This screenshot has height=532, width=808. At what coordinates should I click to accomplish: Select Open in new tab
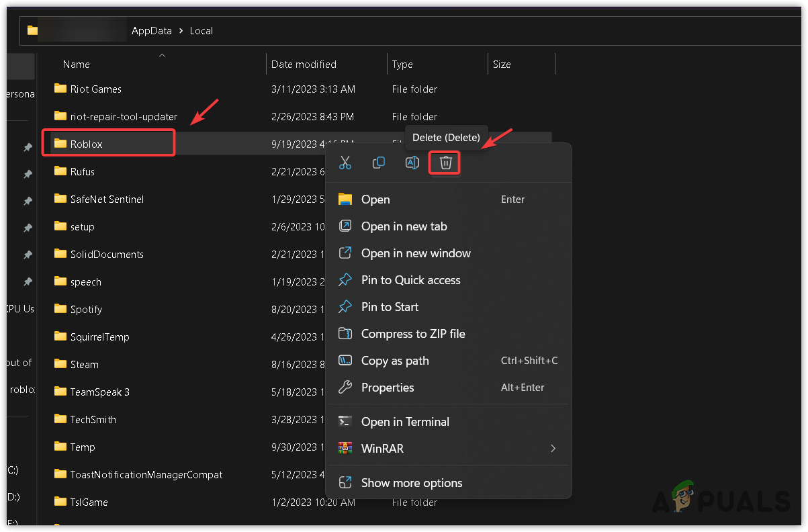pyautogui.click(x=404, y=226)
